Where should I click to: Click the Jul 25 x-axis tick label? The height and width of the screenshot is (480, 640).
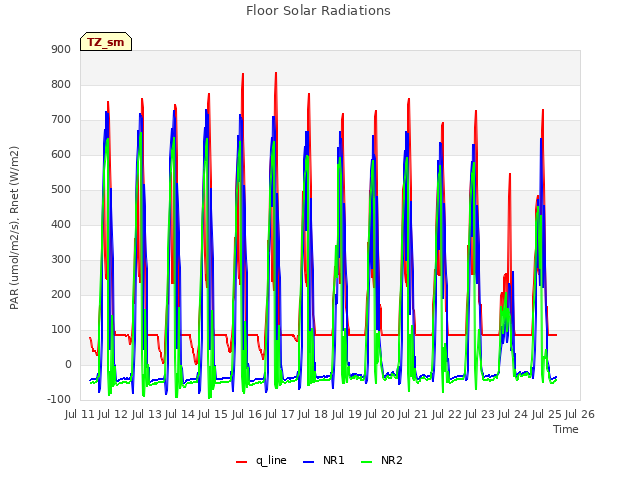click(x=547, y=414)
